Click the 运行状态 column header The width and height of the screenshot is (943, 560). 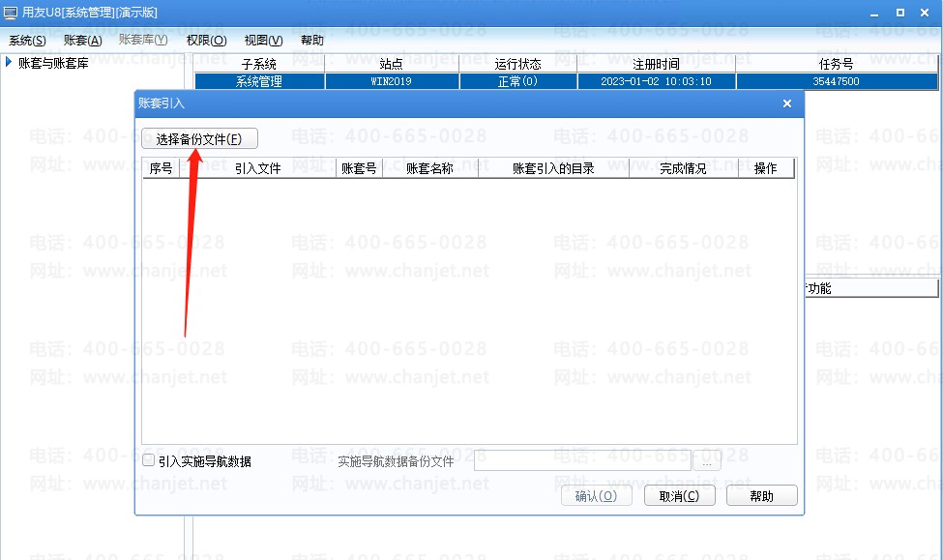tap(517, 64)
